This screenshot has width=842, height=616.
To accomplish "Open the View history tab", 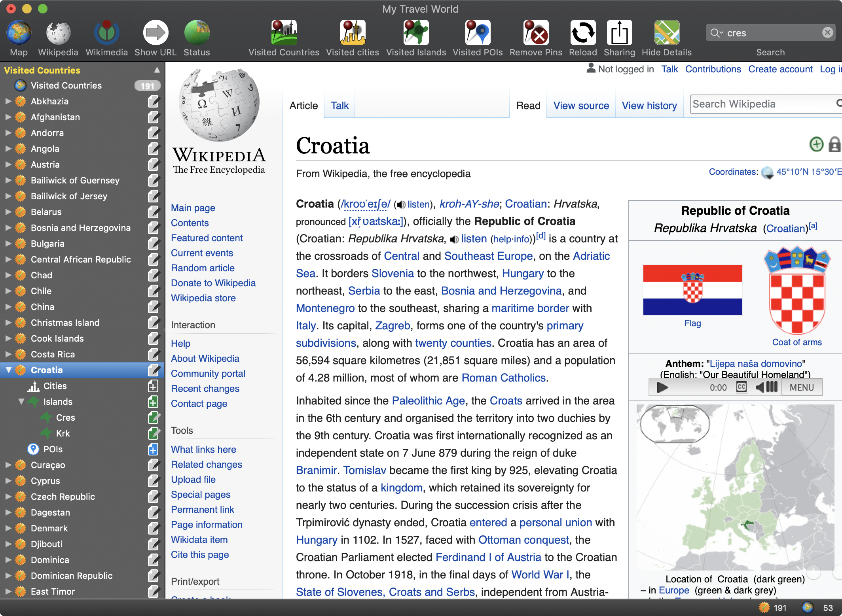I will click(649, 106).
